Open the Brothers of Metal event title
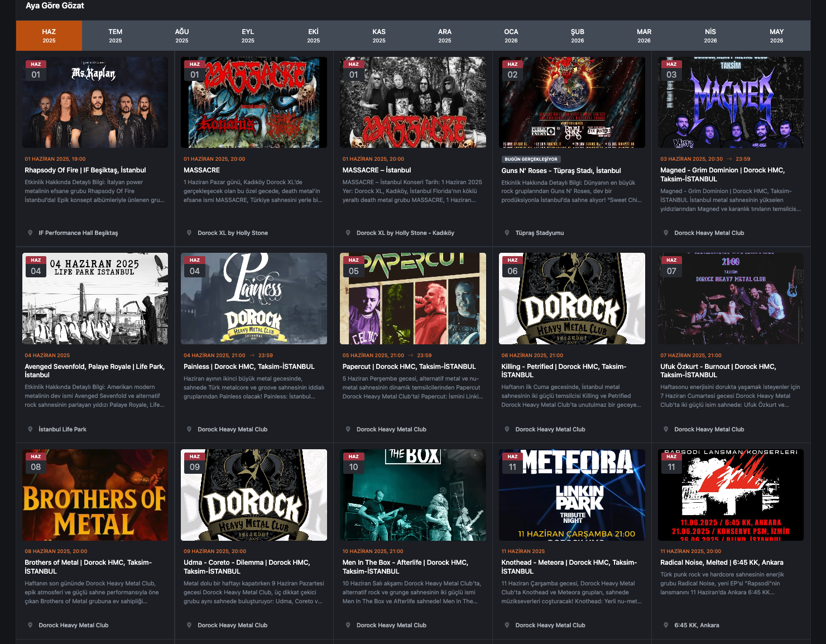Viewport: 826px width, 644px height. [88, 567]
